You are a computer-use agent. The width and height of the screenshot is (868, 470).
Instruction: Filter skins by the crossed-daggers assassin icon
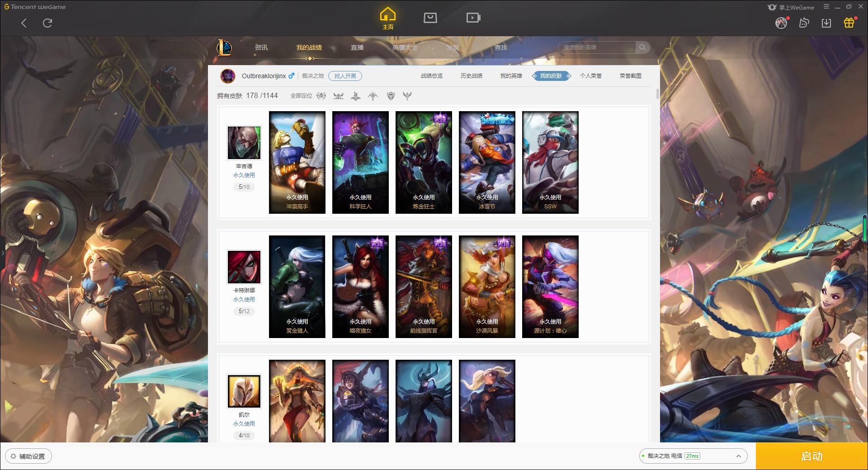click(x=339, y=96)
